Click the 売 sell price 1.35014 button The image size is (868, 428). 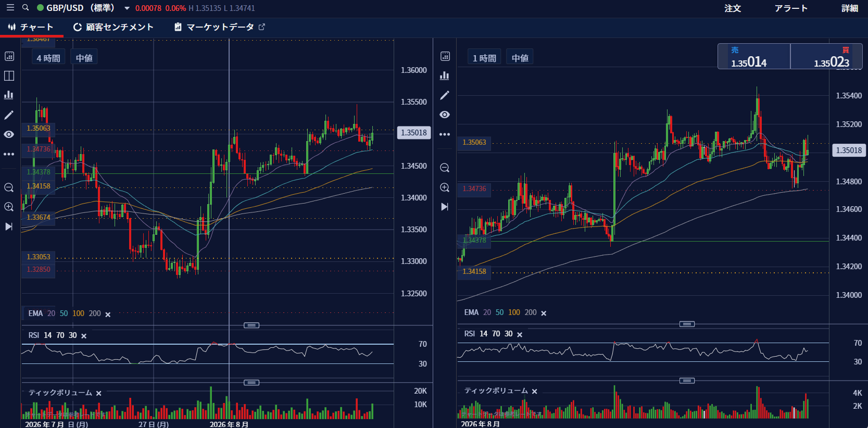click(754, 56)
